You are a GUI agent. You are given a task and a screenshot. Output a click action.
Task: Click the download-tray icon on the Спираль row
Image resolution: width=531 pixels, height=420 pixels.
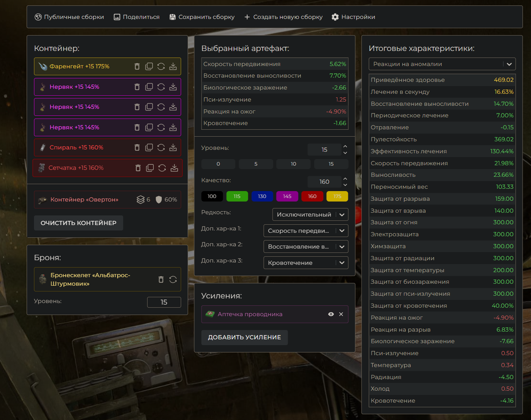tap(173, 147)
